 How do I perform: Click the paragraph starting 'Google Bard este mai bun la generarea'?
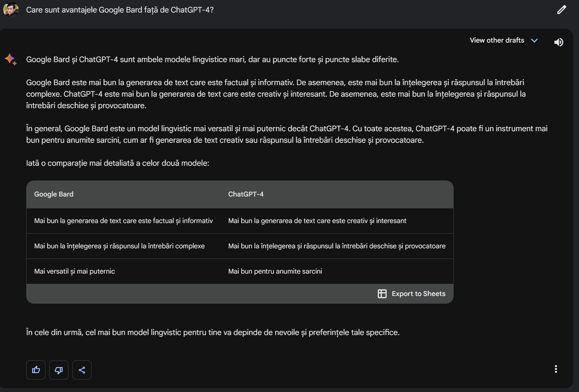276,94
